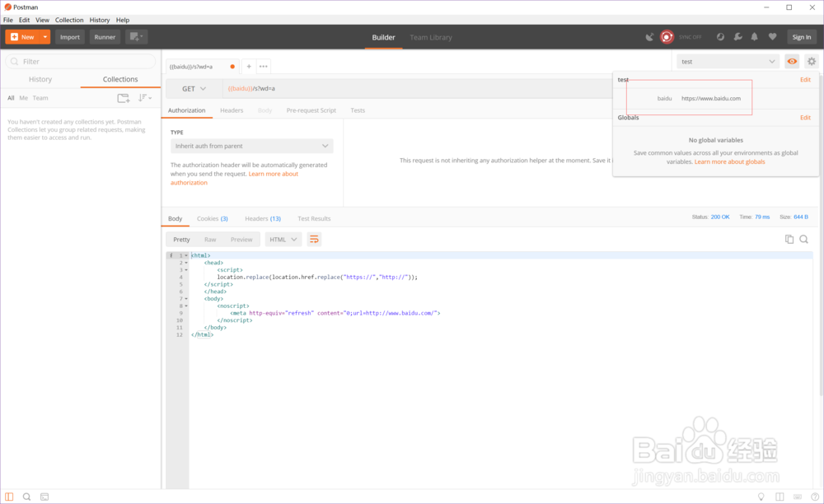The height and width of the screenshot is (504, 824).
Task: Open the File menu
Action: [8, 20]
